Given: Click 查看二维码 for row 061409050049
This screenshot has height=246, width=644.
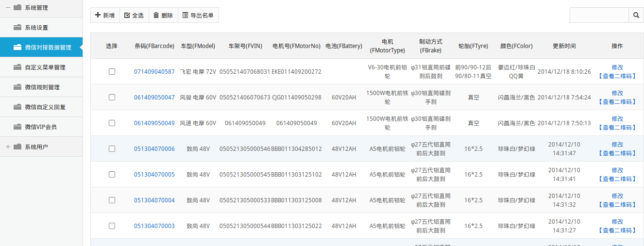Looking at the screenshot, I should pyautogui.click(x=617, y=128).
